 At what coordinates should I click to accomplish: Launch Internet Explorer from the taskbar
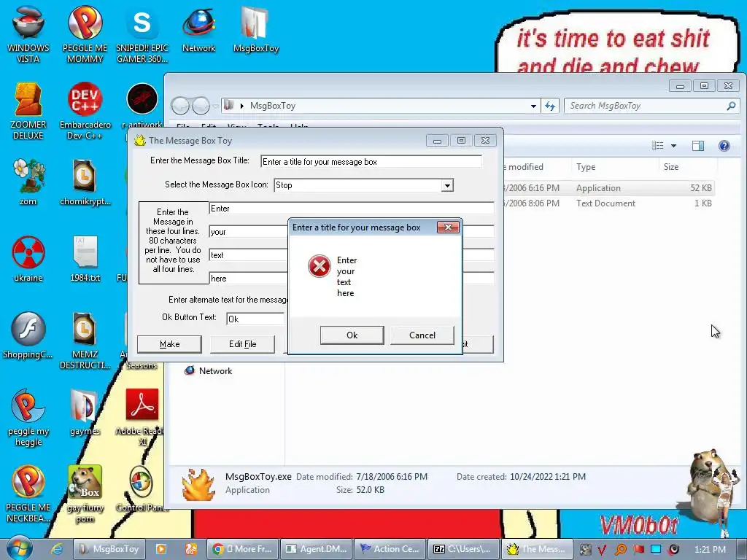pos(57,549)
